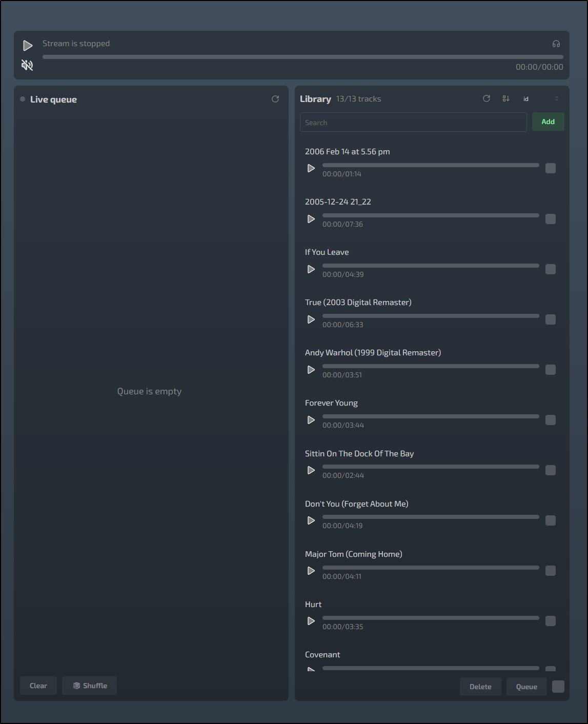Click the 'Queue is empty' message
Image resolution: width=588 pixels, height=724 pixels.
[x=149, y=391]
